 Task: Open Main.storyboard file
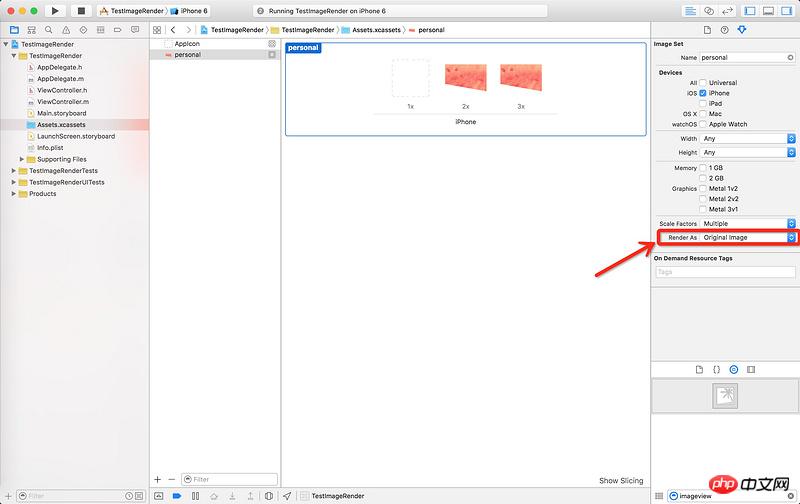[x=61, y=113]
